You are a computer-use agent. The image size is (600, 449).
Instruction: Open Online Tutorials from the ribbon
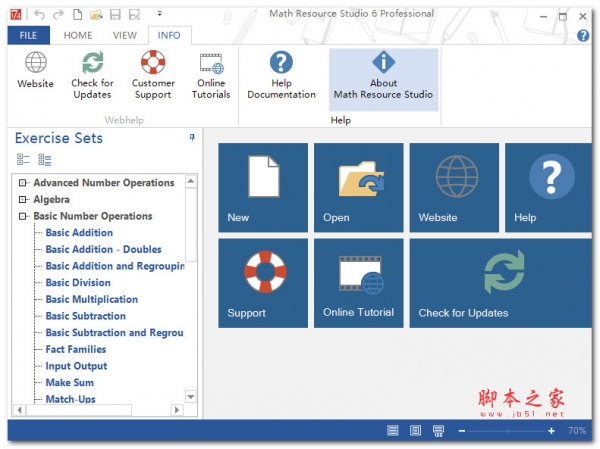tap(211, 76)
